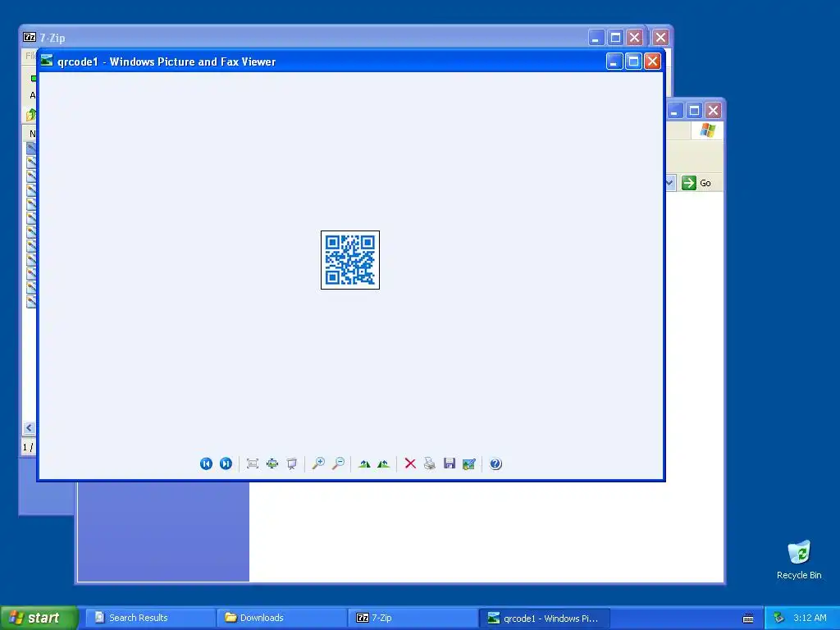
Task: Close the Picture and Fax Viewer window
Action: (652, 62)
